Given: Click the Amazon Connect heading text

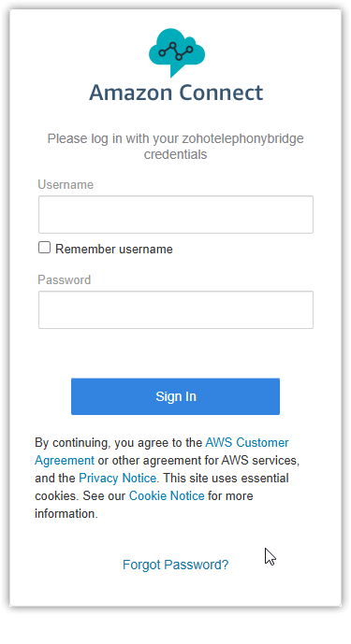Looking at the screenshot, I should 176,93.
